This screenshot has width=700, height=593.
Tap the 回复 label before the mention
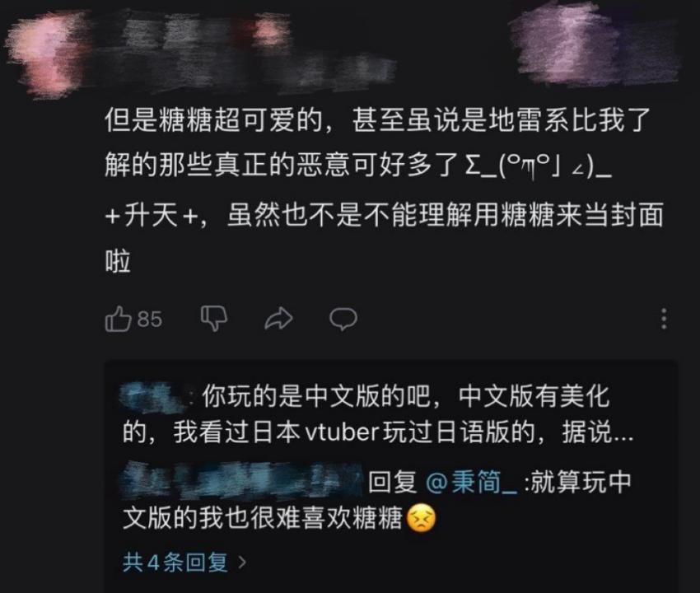coord(392,482)
